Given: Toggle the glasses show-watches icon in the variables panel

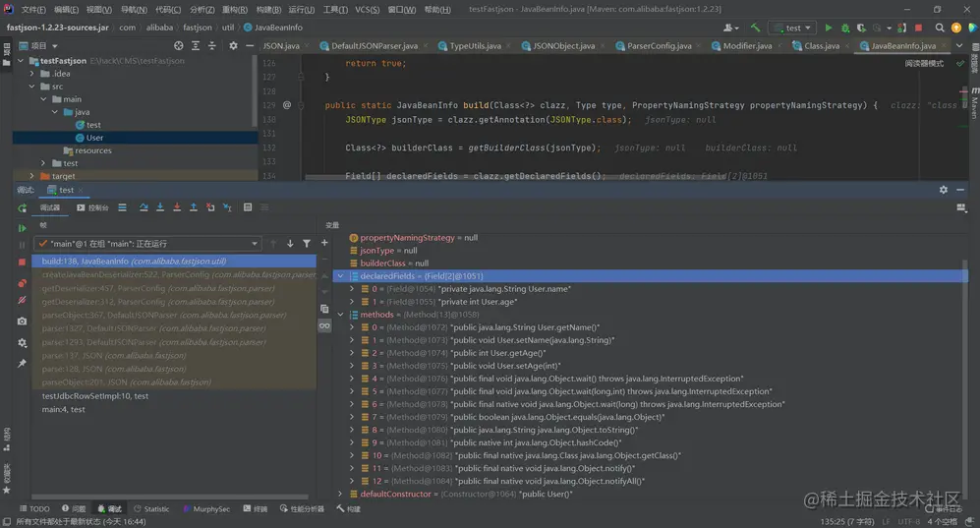Looking at the screenshot, I should (x=324, y=325).
